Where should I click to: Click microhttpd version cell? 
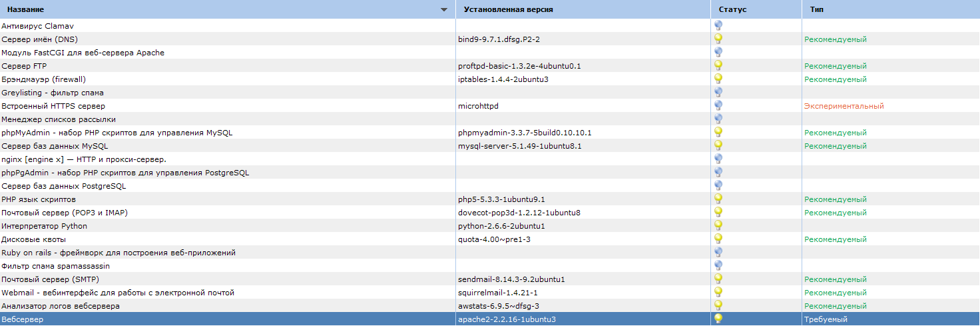click(583, 105)
